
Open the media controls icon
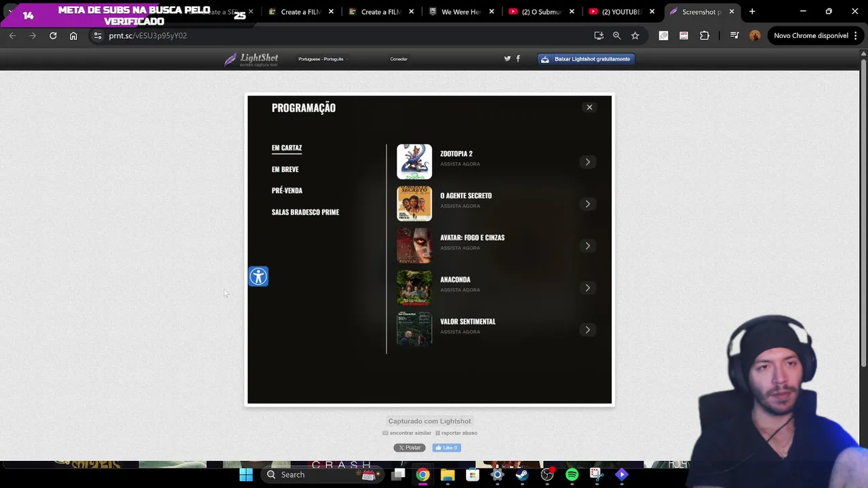[x=734, y=35]
